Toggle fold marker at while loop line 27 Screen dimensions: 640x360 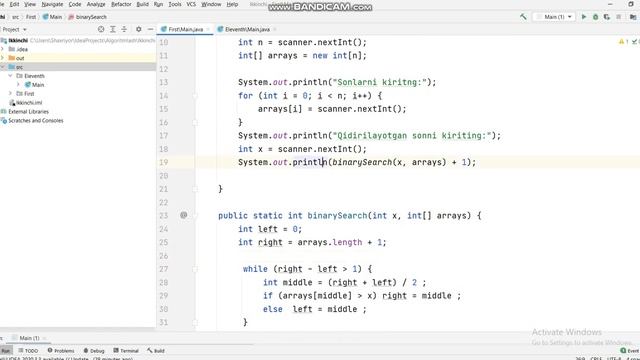[x=195, y=269]
